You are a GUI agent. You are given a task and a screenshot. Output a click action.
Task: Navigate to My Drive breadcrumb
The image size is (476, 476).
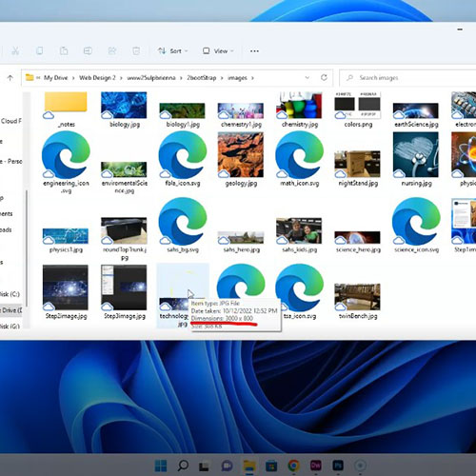click(x=55, y=78)
